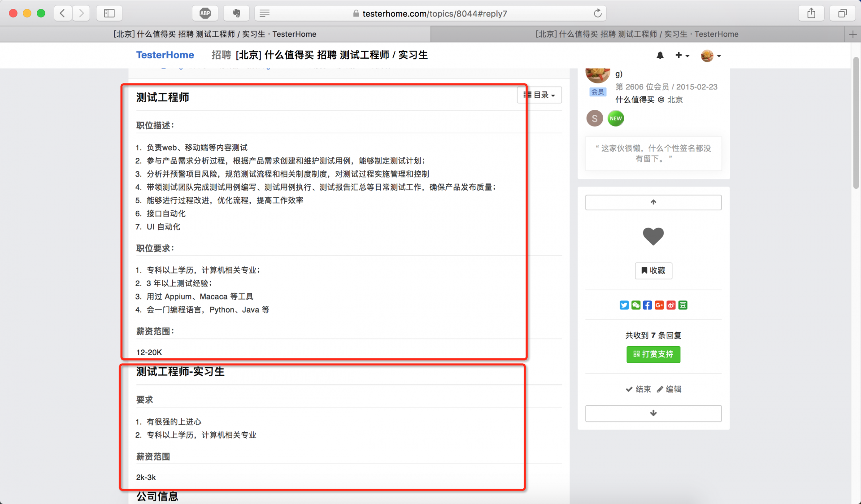This screenshot has width=861, height=504.
Task: Click the green 打赏支持 button
Action: click(653, 354)
